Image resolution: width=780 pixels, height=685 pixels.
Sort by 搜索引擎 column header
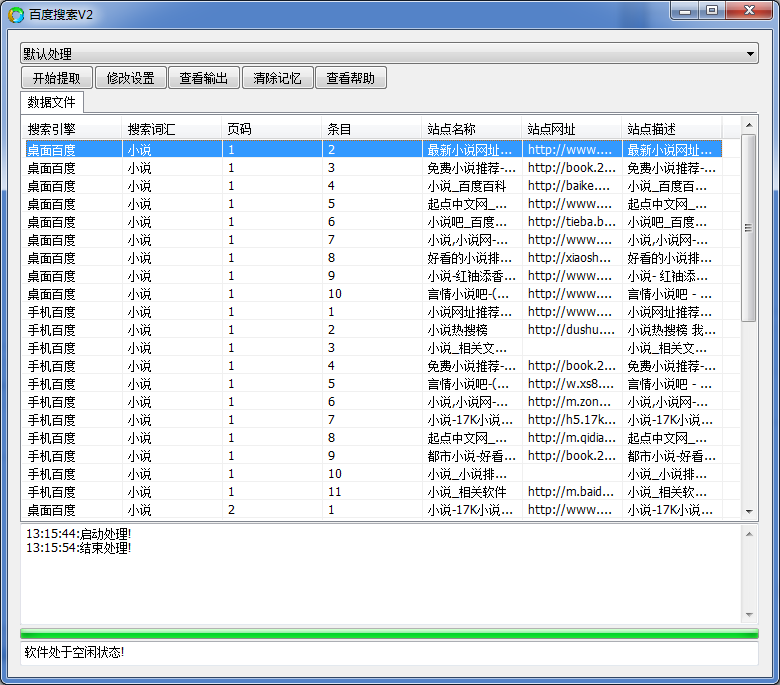coord(71,129)
